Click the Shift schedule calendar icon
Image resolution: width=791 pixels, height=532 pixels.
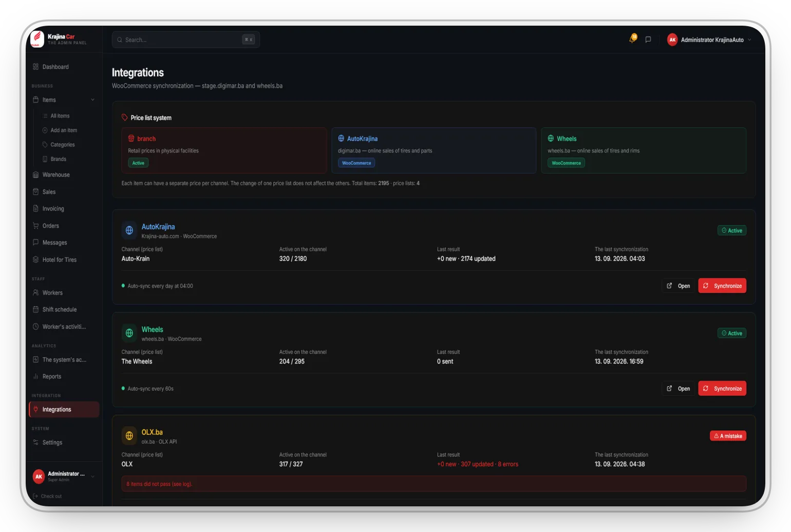click(35, 309)
